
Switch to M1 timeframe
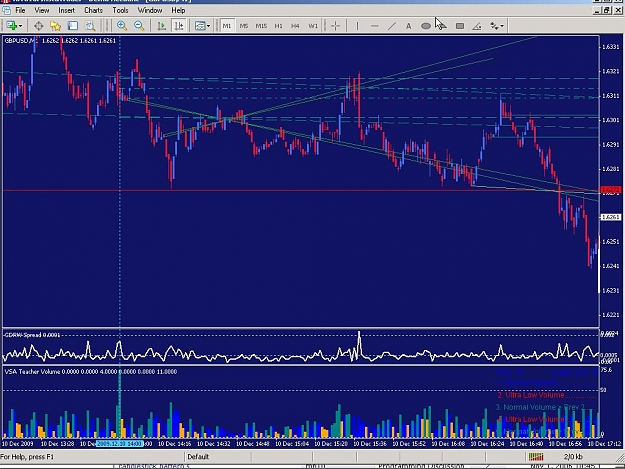click(x=226, y=26)
